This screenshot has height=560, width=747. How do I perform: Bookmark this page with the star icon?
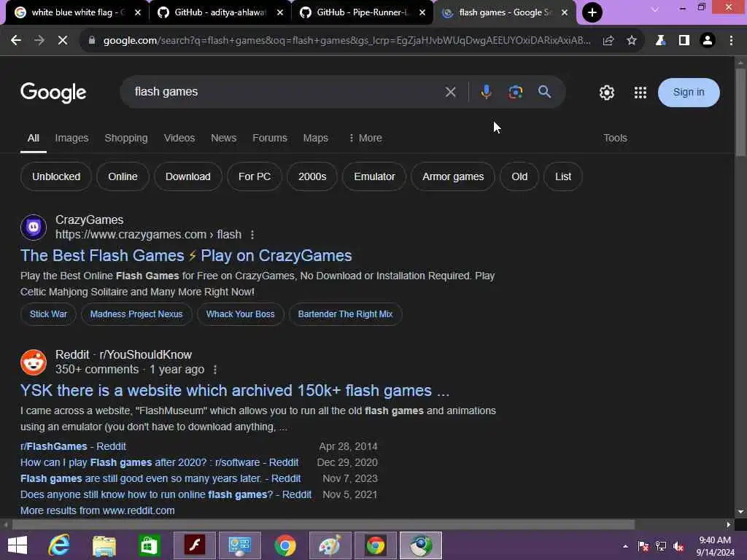coord(632,41)
